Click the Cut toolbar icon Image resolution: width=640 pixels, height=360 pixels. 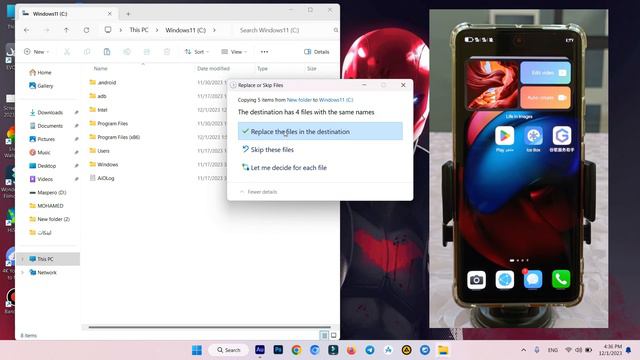(x=67, y=51)
